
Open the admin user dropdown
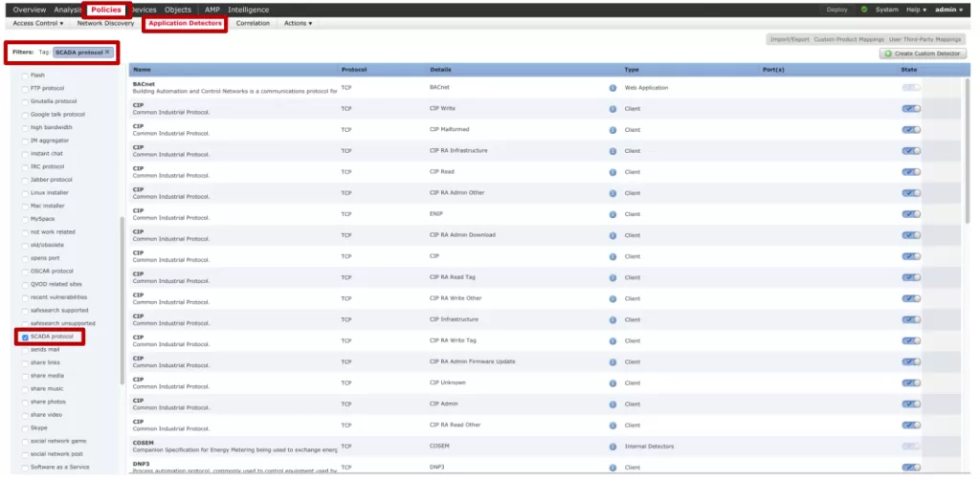(948, 10)
